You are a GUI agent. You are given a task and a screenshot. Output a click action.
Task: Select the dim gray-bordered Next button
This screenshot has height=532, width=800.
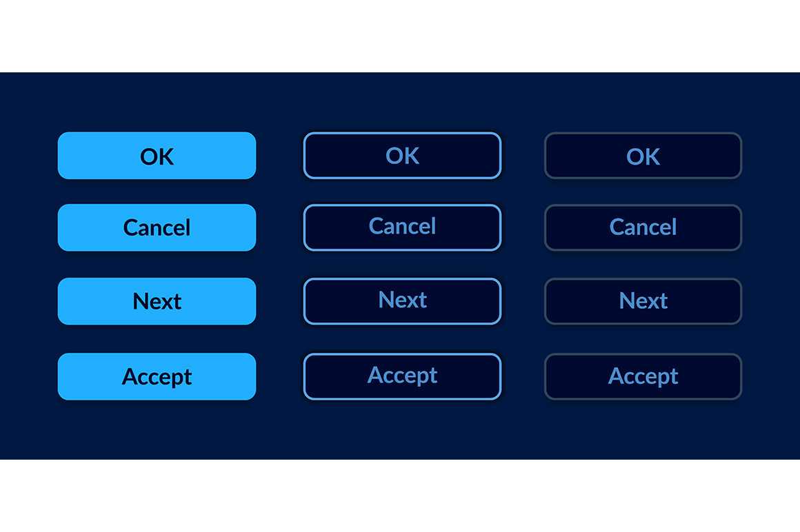643,301
